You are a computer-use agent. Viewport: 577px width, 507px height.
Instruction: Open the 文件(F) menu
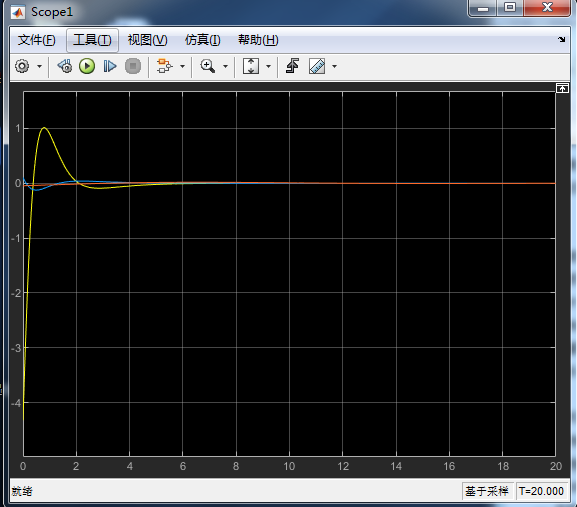[x=36, y=40]
